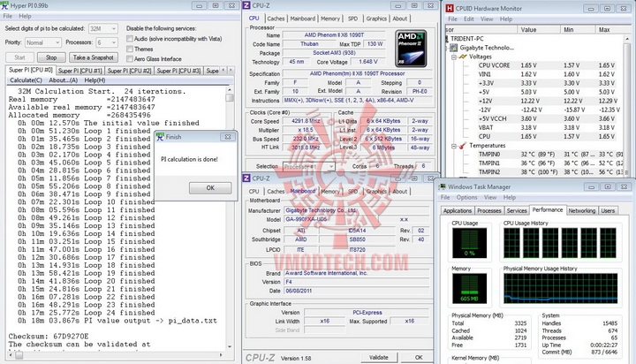
Task: Click OK in the Finish dialog
Action: click(210, 188)
